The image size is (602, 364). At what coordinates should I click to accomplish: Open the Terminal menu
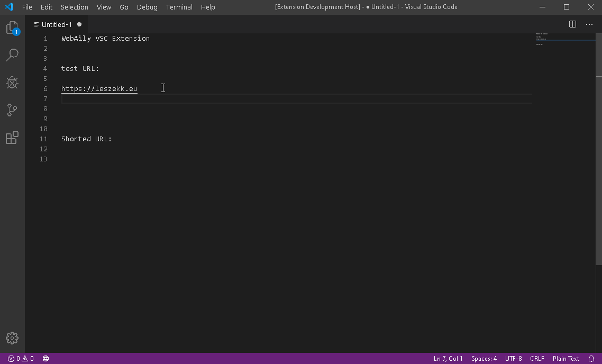[179, 7]
